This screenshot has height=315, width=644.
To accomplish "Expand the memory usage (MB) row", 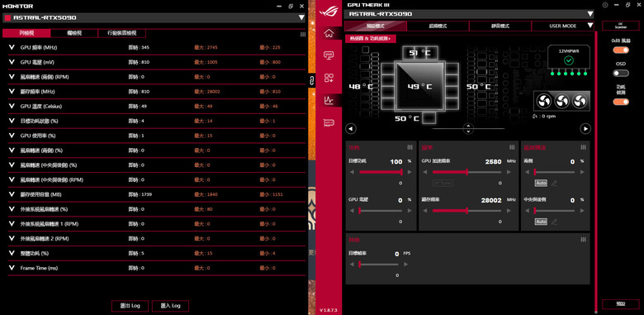I will (x=12, y=194).
